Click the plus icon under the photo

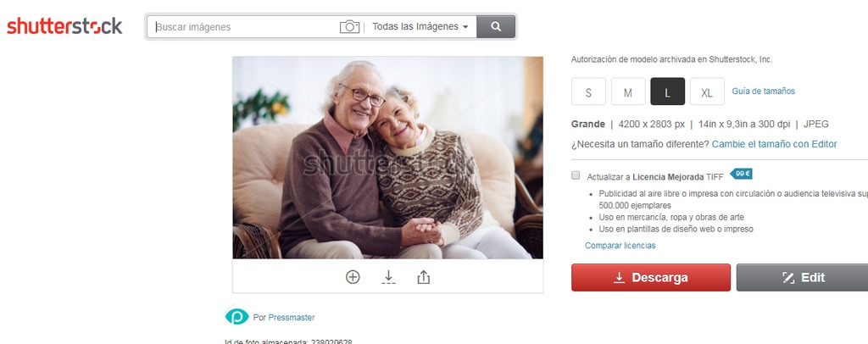pos(353,277)
